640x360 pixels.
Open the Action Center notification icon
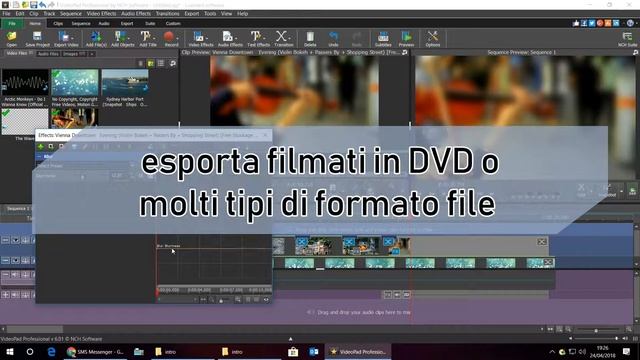point(627,351)
